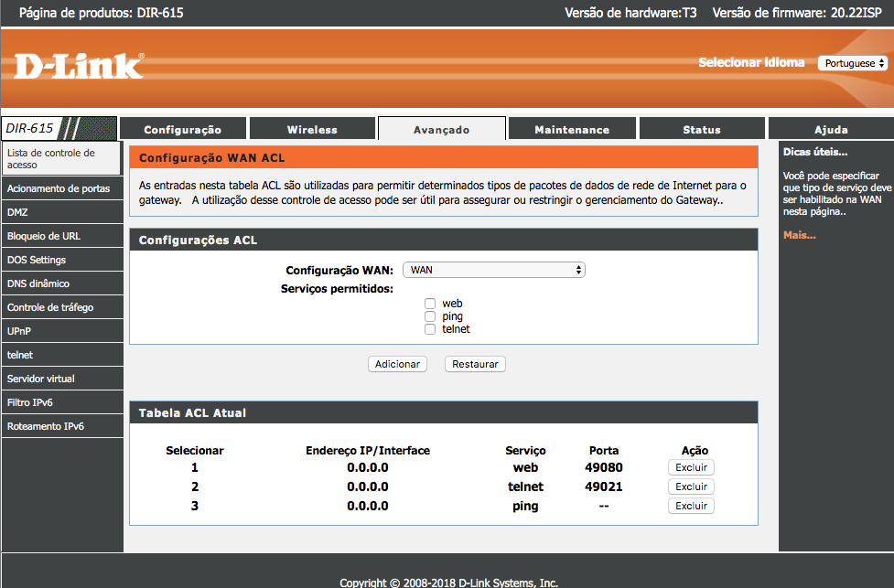
Task: Go to Filtro IPv6 page
Action: (x=62, y=402)
